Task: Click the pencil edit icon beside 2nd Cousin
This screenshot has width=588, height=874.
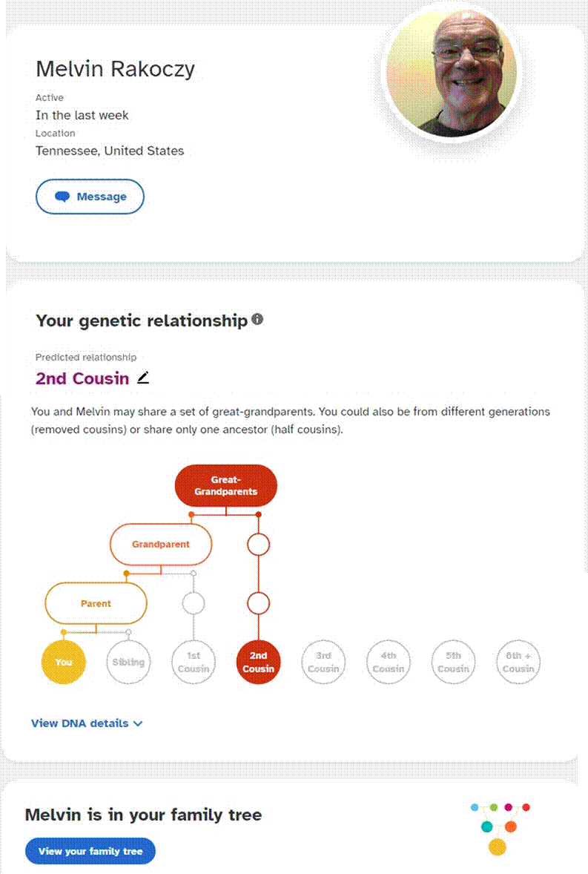Action: point(143,378)
